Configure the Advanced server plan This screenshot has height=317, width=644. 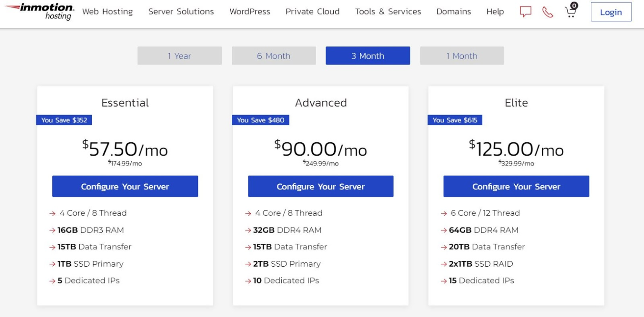[321, 186]
